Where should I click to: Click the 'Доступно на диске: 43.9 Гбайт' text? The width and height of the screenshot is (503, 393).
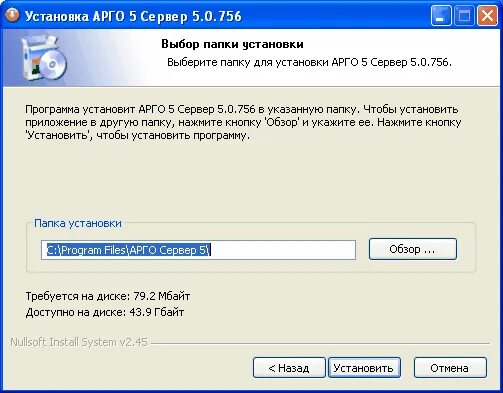105,312
